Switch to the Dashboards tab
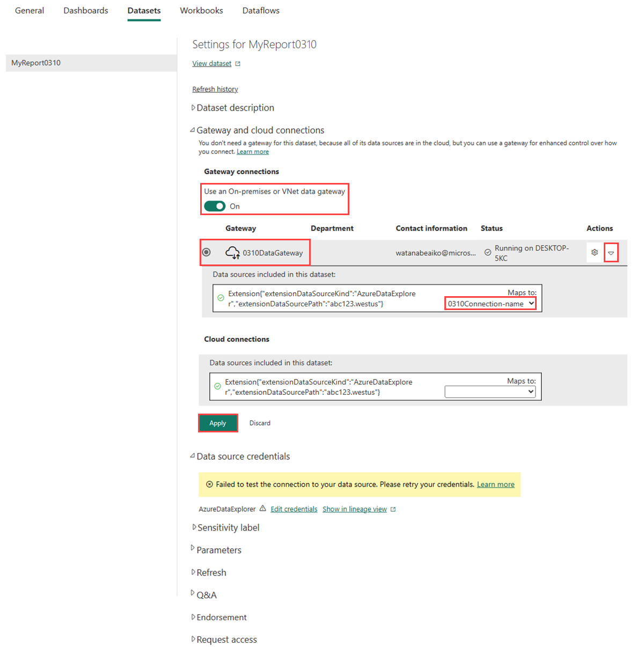Screen dimensions: 644x647 85,10
